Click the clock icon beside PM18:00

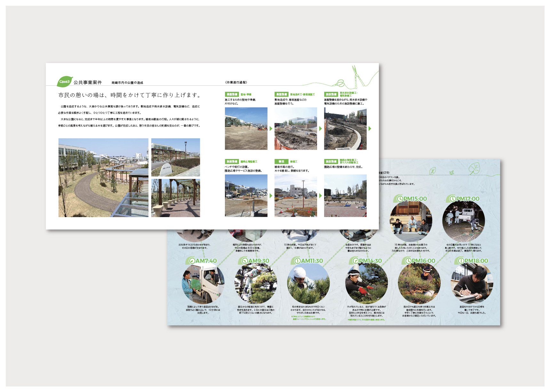461,261
